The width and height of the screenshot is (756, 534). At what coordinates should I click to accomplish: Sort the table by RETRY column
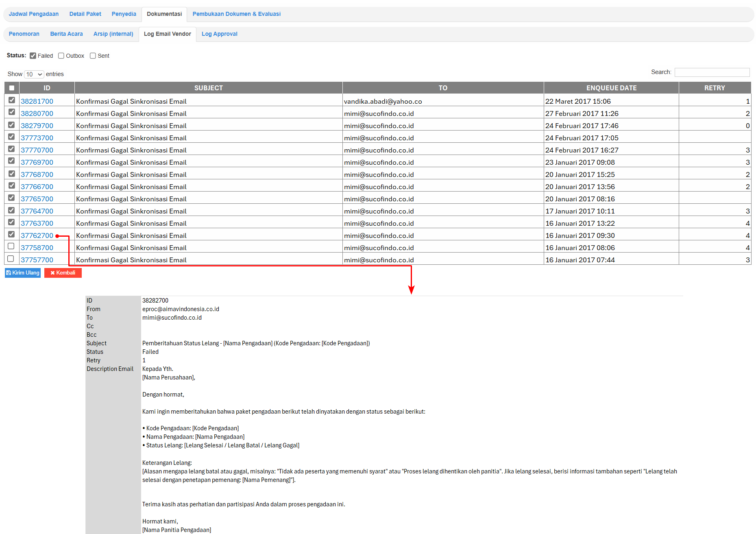(x=714, y=88)
